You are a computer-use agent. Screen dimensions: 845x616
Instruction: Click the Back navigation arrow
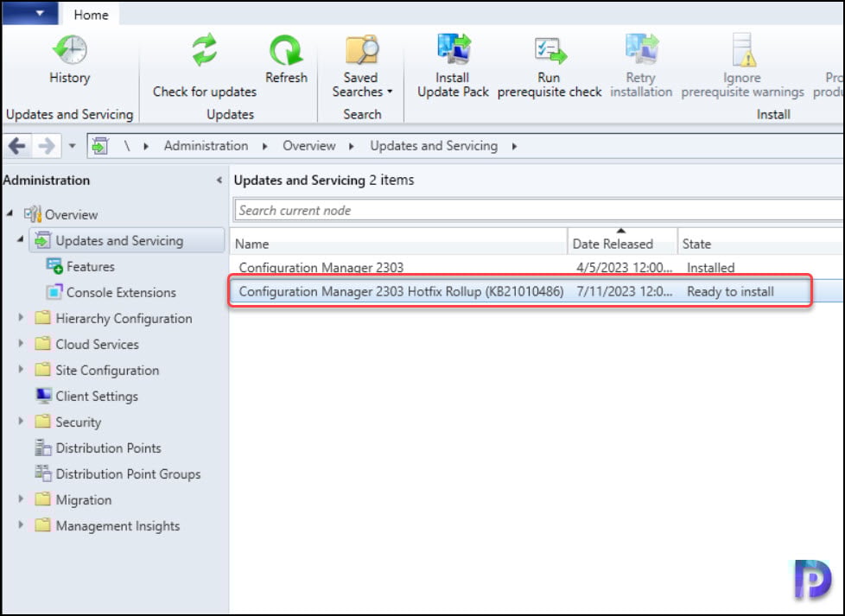17,146
